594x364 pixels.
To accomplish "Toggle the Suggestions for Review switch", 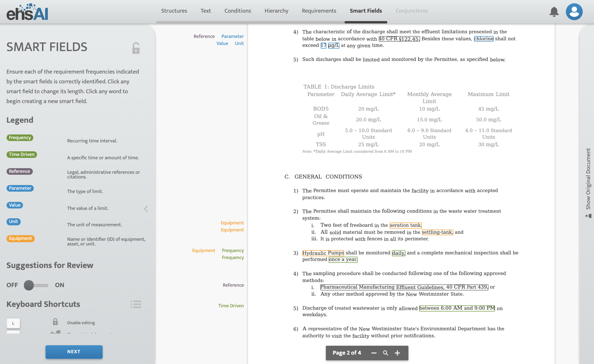I will click(x=36, y=285).
